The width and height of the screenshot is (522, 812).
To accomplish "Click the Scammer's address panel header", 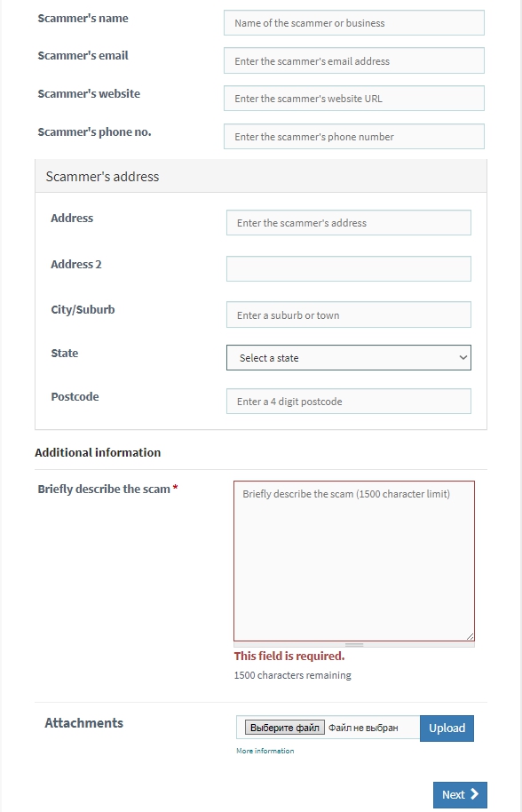I will [261, 176].
